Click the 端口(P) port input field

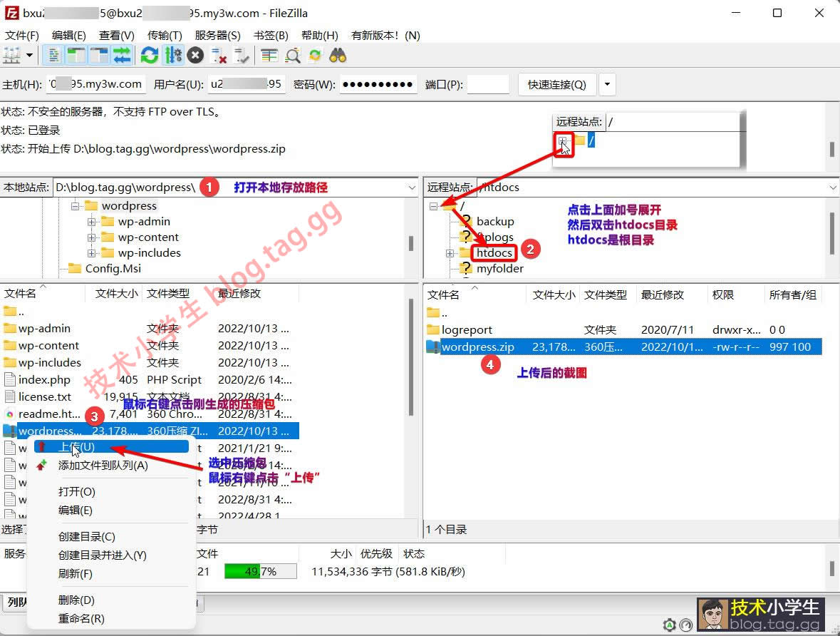[487, 85]
